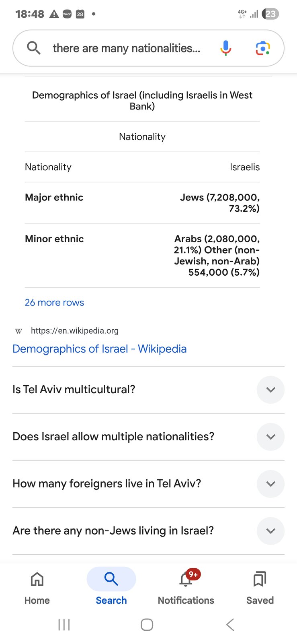
Task: Tap the home button in navigation bar
Action: (x=147, y=625)
